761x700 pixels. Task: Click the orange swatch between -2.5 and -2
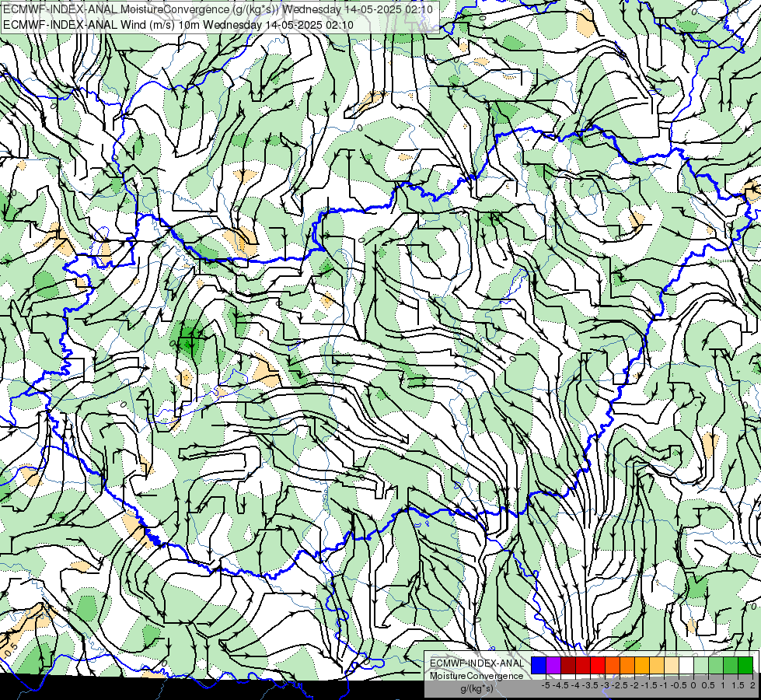(627, 665)
